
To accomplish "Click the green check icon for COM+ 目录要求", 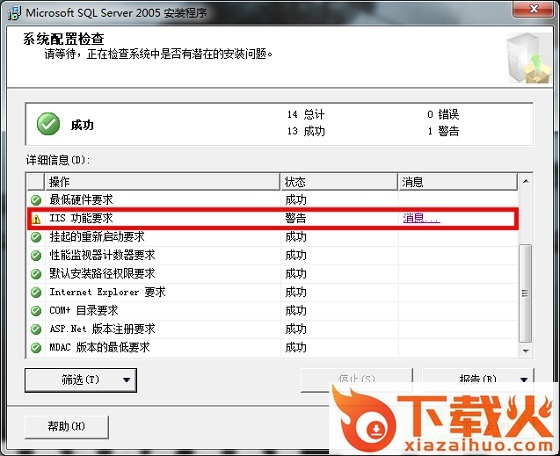I will (x=36, y=311).
